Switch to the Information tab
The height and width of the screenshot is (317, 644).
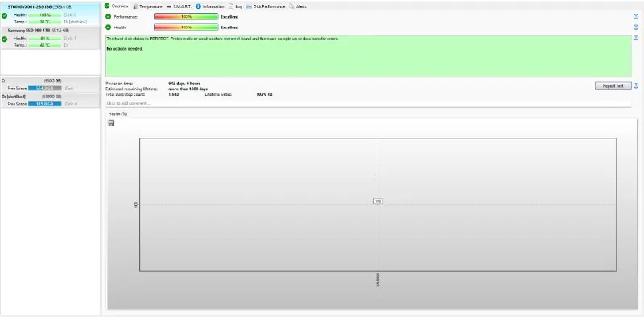pyautogui.click(x=210, y=6)
